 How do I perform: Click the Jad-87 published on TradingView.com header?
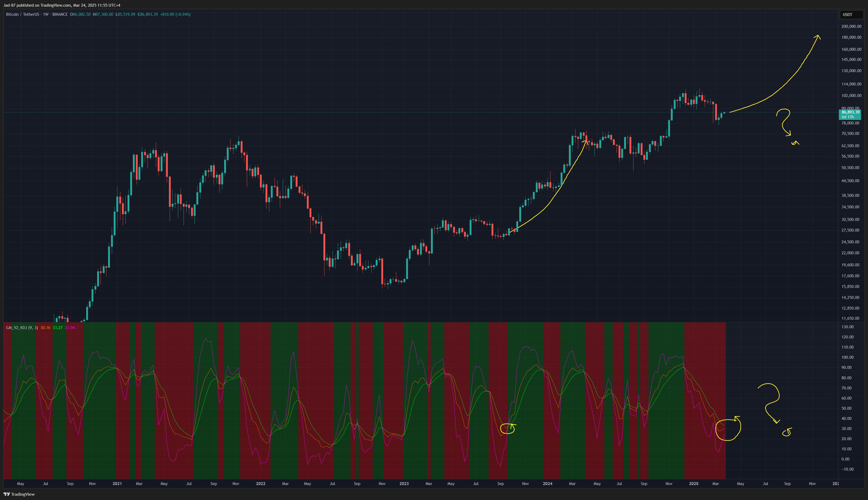click(x=62, y=5)
